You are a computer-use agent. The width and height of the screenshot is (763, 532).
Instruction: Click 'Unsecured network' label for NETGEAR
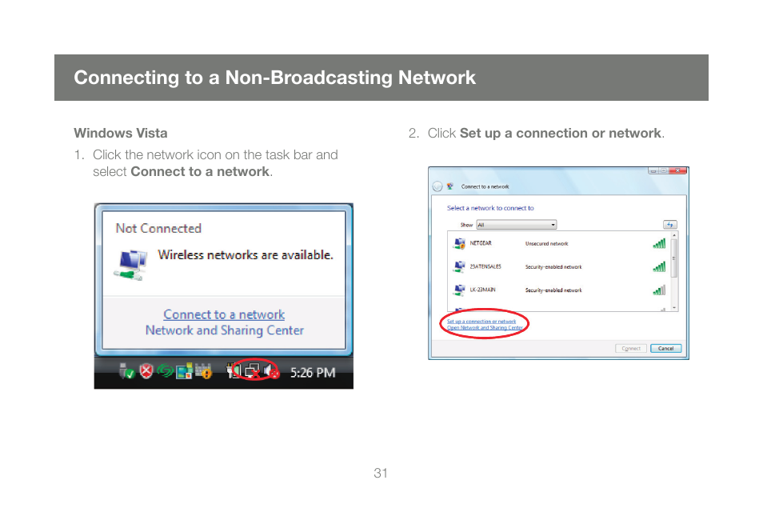pyautogui.click(x=546, y=244)
